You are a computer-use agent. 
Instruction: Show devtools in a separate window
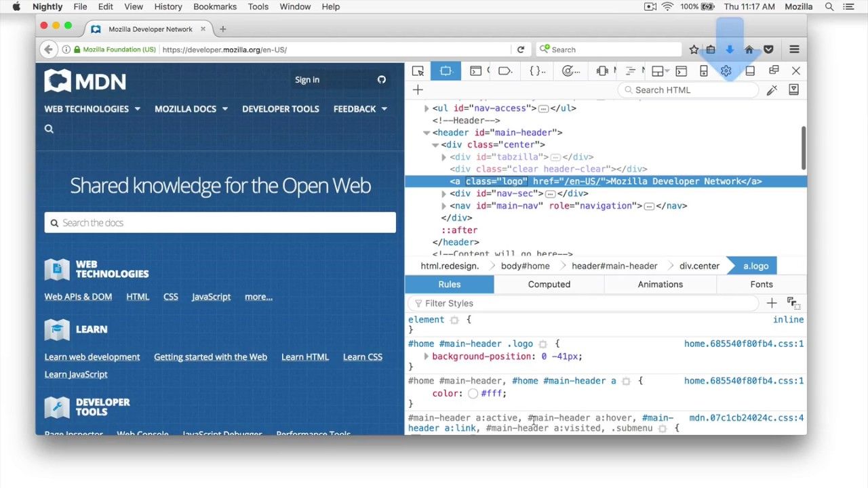click(774, 70)
